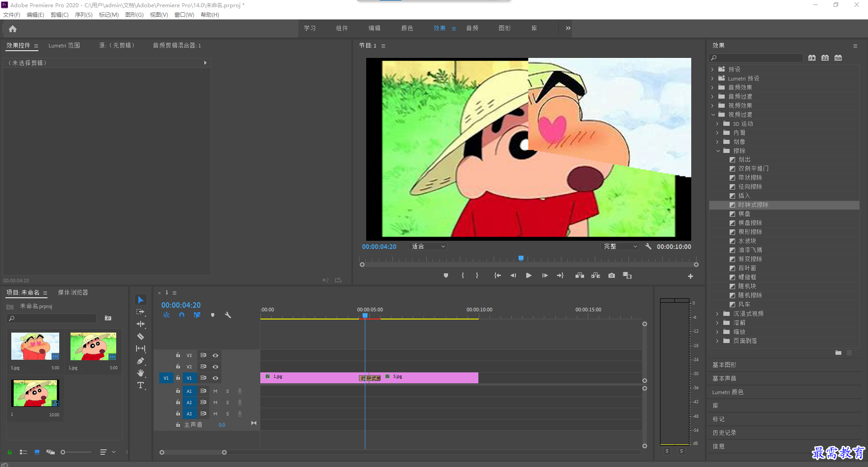Click the Home icon in the workspace bar
The width and height of the screenshot is (868, 467).
coord(13,29)
